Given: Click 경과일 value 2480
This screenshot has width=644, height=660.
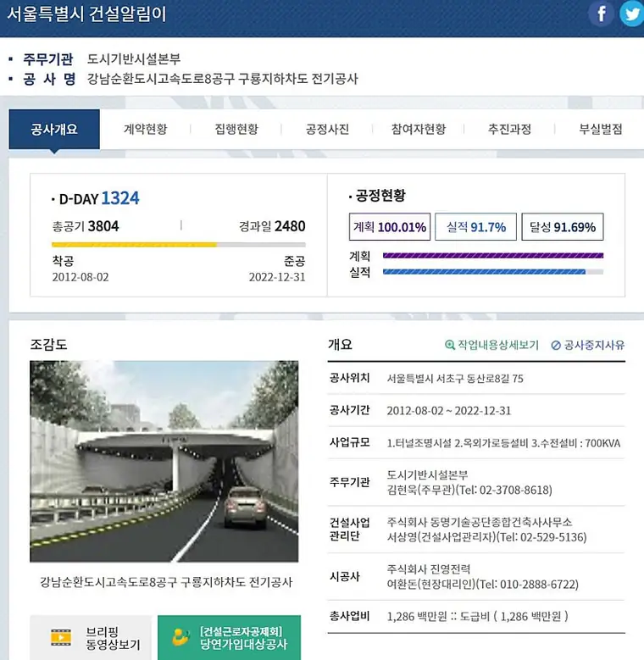Looking at the screenshot, I should coord(290,226).
